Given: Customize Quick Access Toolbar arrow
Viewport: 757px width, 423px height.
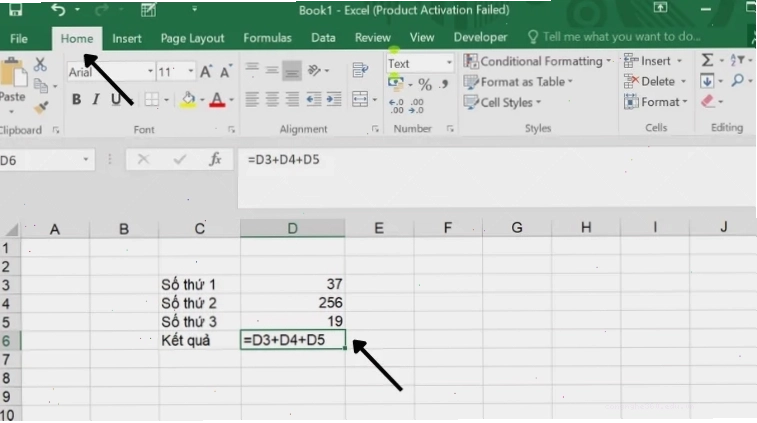Looking at the screenshot, I should 194,9.
